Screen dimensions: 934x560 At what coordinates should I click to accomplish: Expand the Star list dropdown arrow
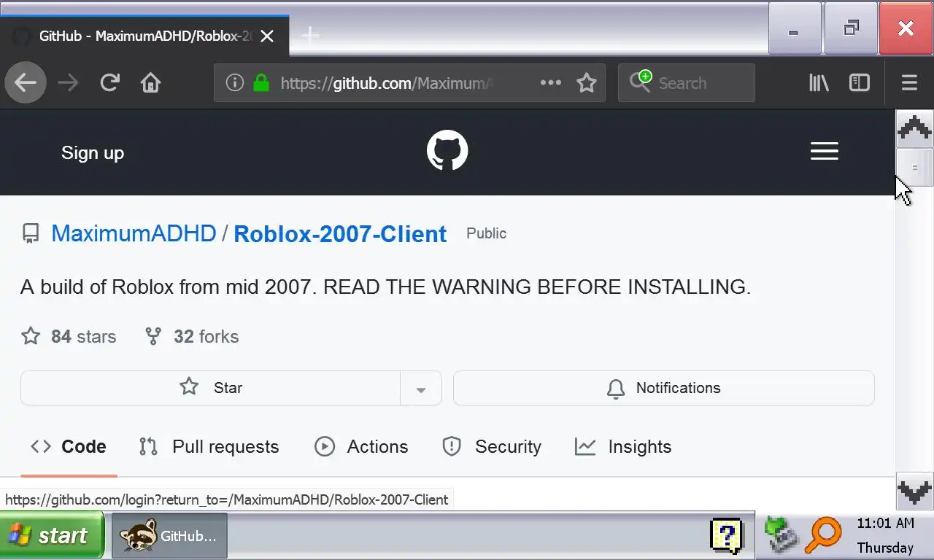point(421,388)
